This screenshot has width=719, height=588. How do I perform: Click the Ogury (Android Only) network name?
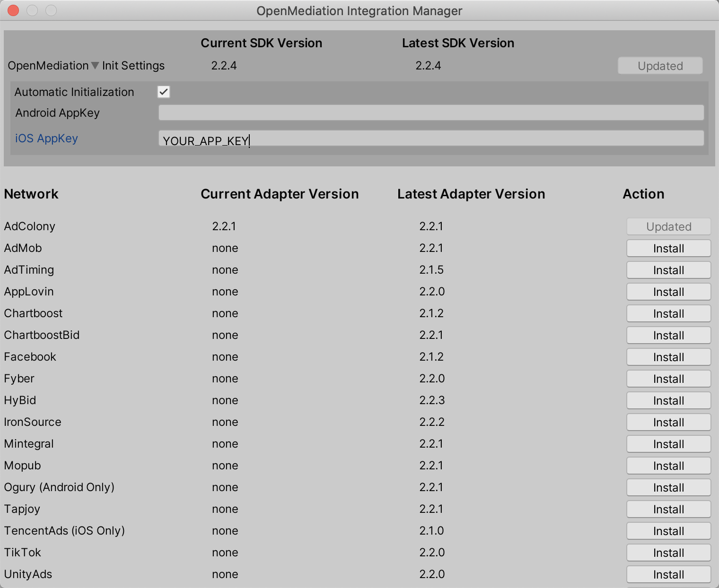tap(60, 487)
